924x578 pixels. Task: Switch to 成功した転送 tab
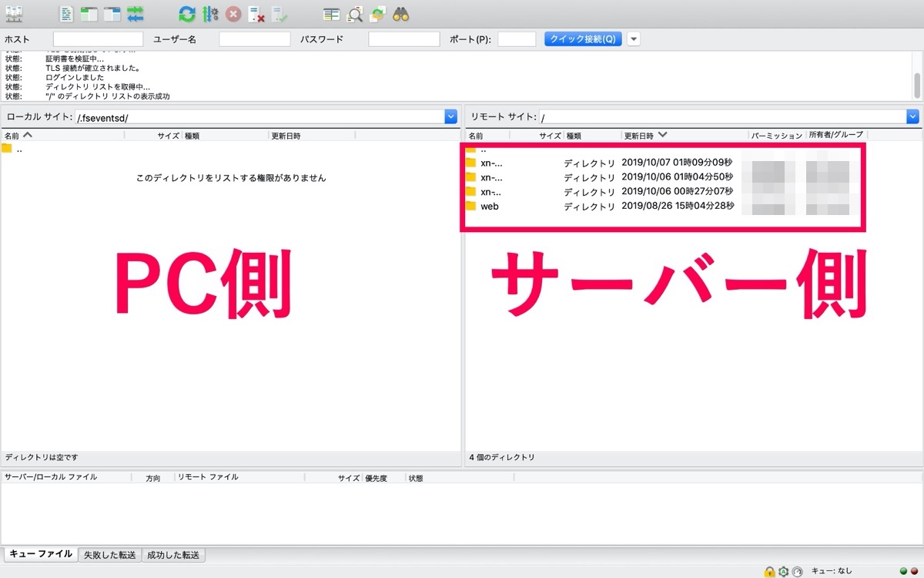(173, 555)
